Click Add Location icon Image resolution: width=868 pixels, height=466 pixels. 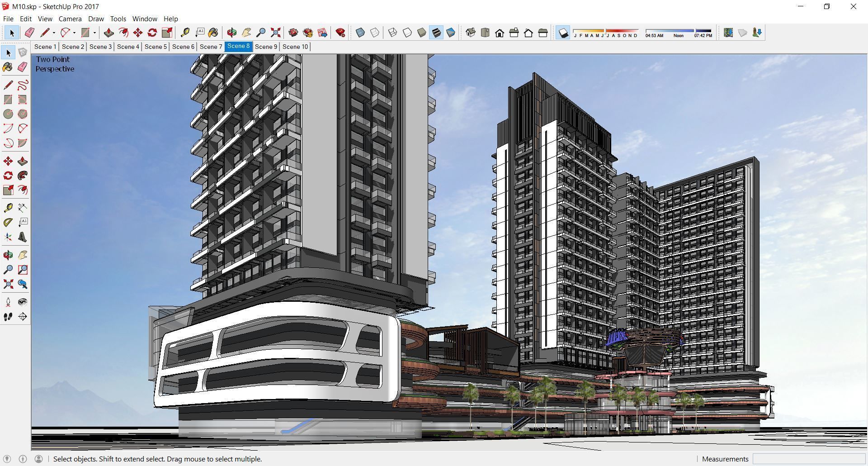728,33
